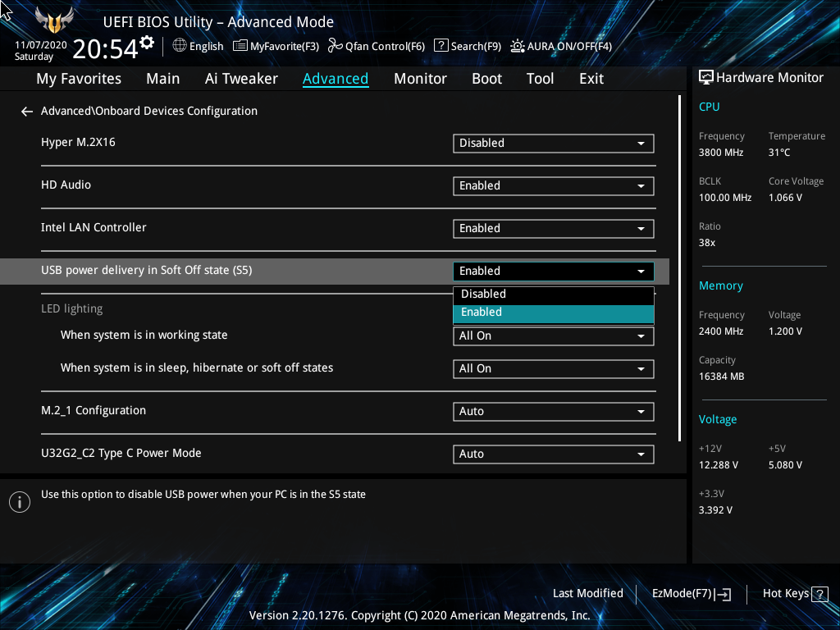
Task: Click the globe language icon
Action: 180,46
